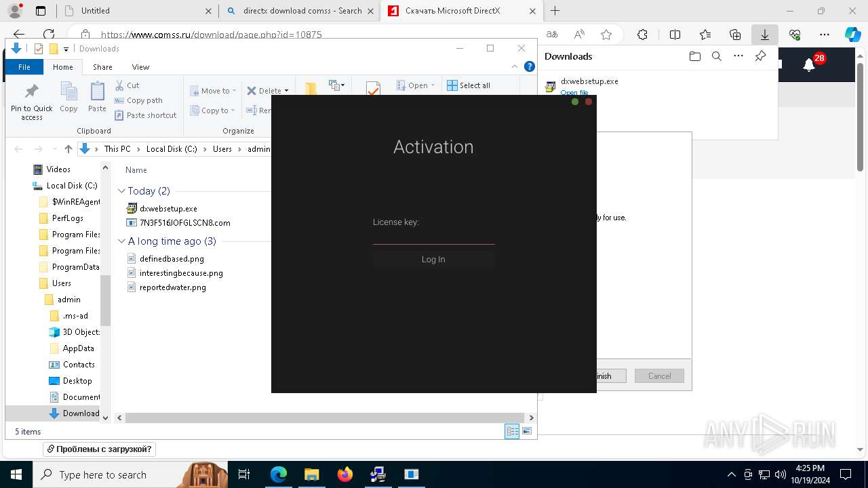Screen dimensions: 868x488
Task: Switch to details view layout icon
Action: click(512, 432)
